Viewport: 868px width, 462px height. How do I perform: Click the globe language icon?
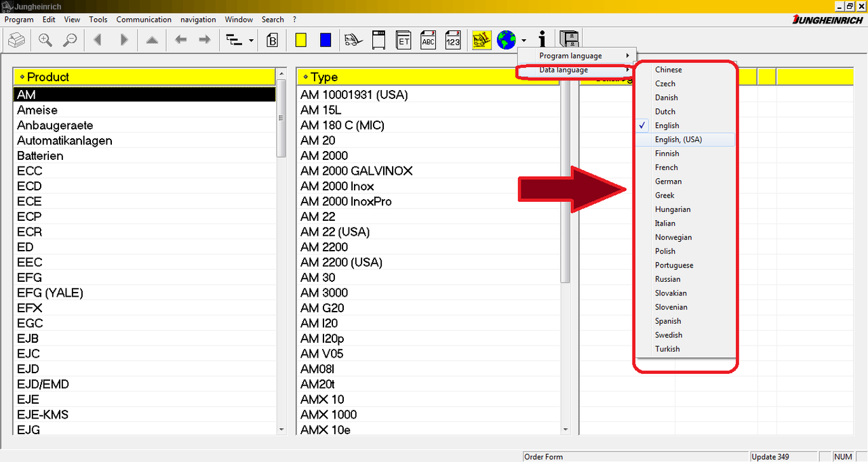point(506,40)
